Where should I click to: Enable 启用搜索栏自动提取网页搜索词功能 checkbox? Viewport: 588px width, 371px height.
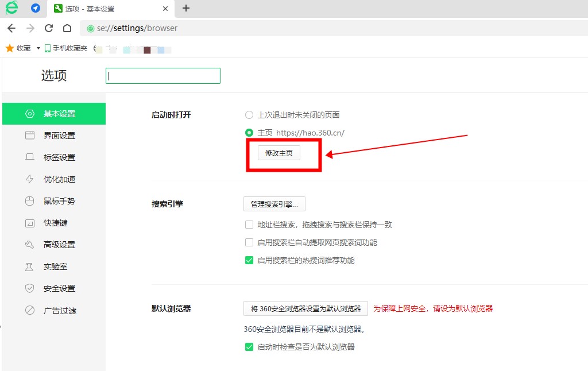pos(249,242)
